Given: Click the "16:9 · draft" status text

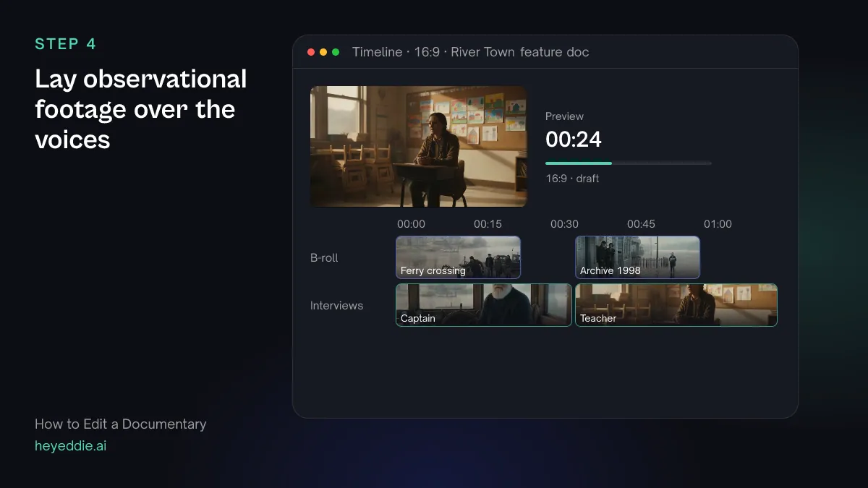Looking at the screenshot, I should coord(572,179).
